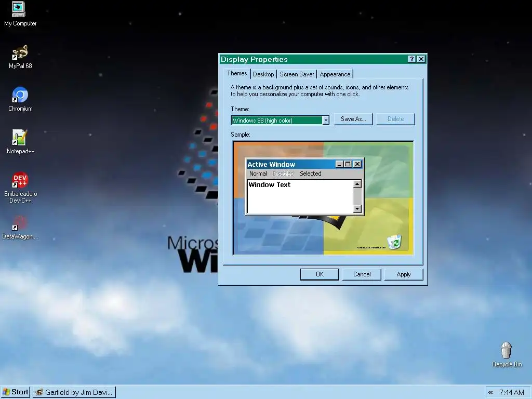Select the Chromium desktop shortcut
Screen dimensions: 532x399
point(20,99)
